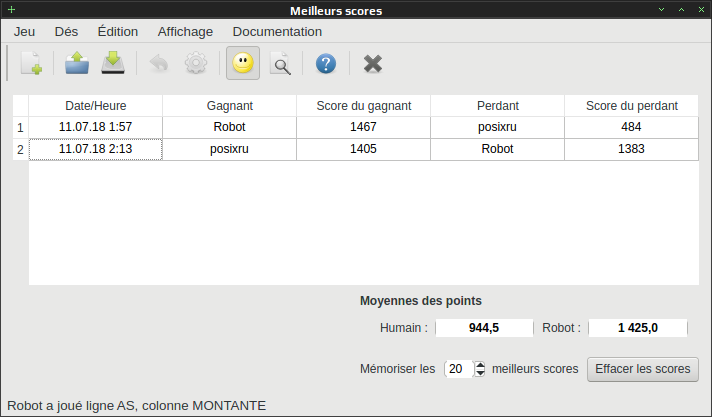Image resolution: width=712 pixels, height=417 pixels.
Task: Click the open file blue folder icon
Action: tap(77, 63)
